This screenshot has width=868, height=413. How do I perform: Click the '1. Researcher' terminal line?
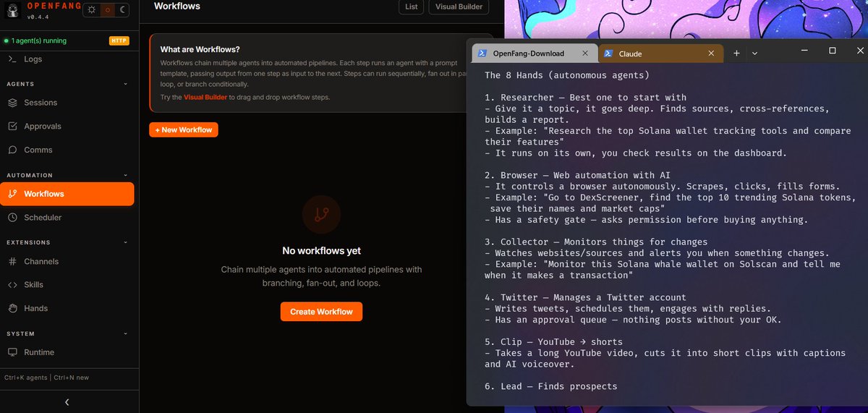pyautogui.click(x=585, y=98)
